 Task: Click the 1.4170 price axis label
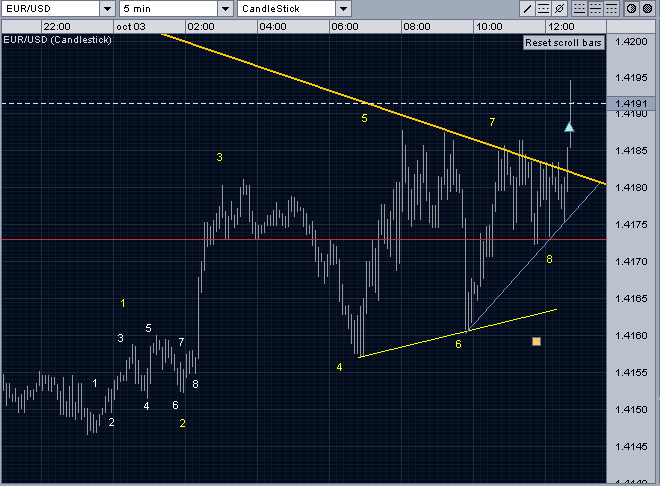click(x=631, y=261)
